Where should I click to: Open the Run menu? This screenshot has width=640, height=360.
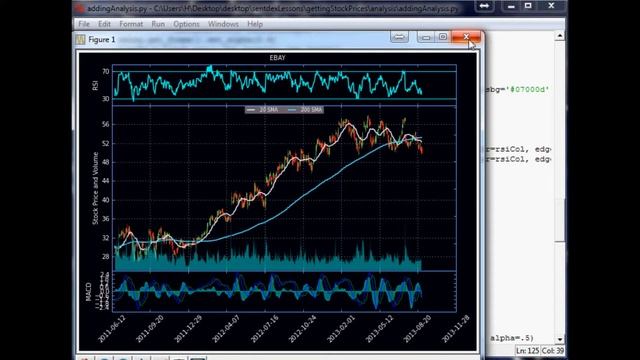(x=158, y=24)
